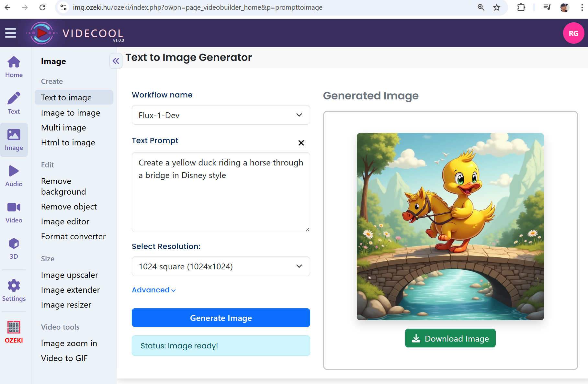Click the Download Image button
Viewport: 588px width, 384px height.
tap(450, 338)
